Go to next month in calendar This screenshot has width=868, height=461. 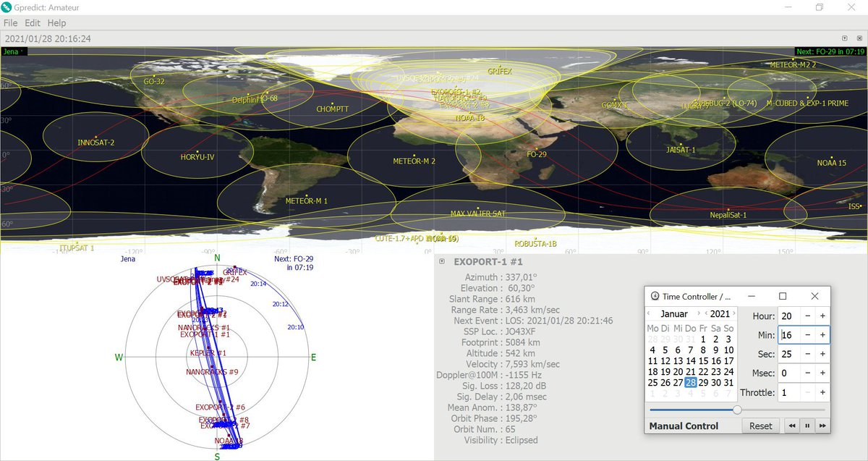(x=698, y=314)
